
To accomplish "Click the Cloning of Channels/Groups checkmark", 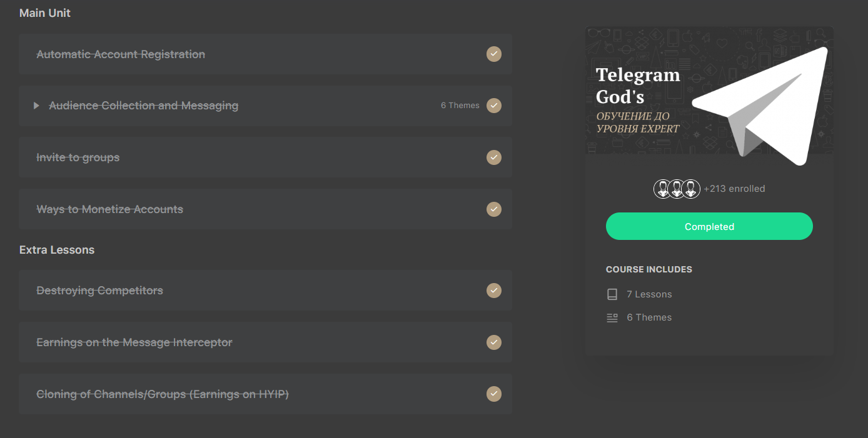I will tap(494, 394).
